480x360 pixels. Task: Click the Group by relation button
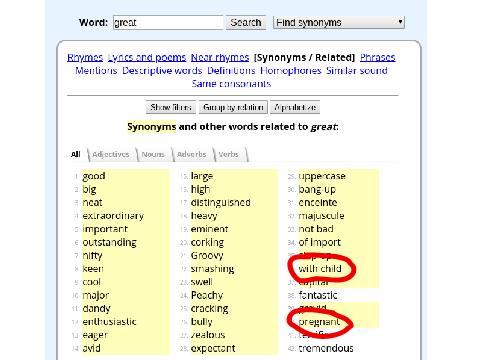(x=233, y=107)
